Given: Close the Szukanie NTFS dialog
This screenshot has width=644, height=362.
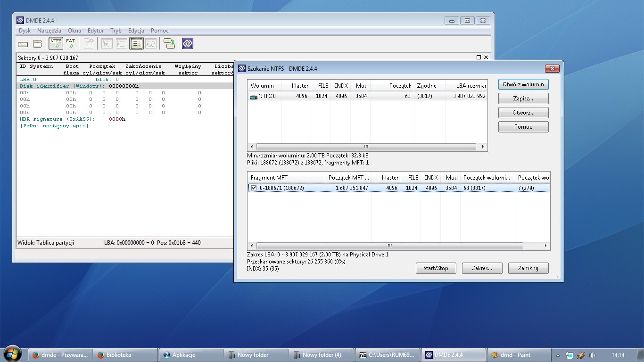Looking at the screenshot, I should click(x=552, y=69).
